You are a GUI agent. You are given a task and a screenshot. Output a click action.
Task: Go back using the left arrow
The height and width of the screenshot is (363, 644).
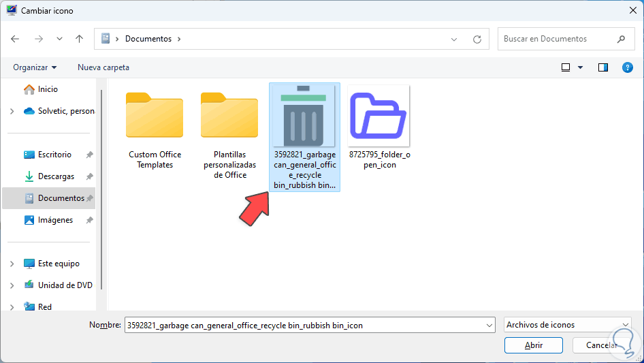point(15,39)
